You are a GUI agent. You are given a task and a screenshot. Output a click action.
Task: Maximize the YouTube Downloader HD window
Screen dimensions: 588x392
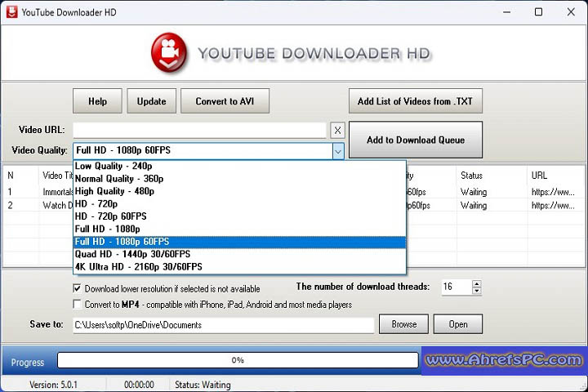pyautogui.click(x=538, y=12)
